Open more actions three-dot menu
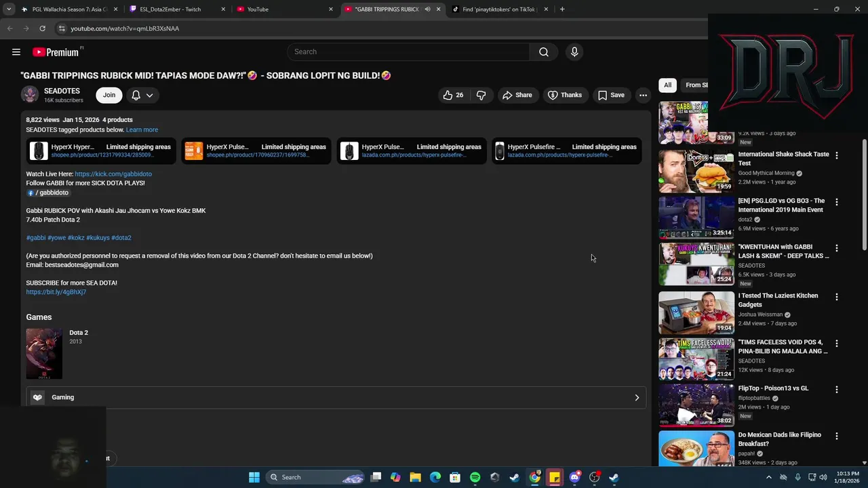The height and width of the screenshot is (488, 868). (643, 96)
